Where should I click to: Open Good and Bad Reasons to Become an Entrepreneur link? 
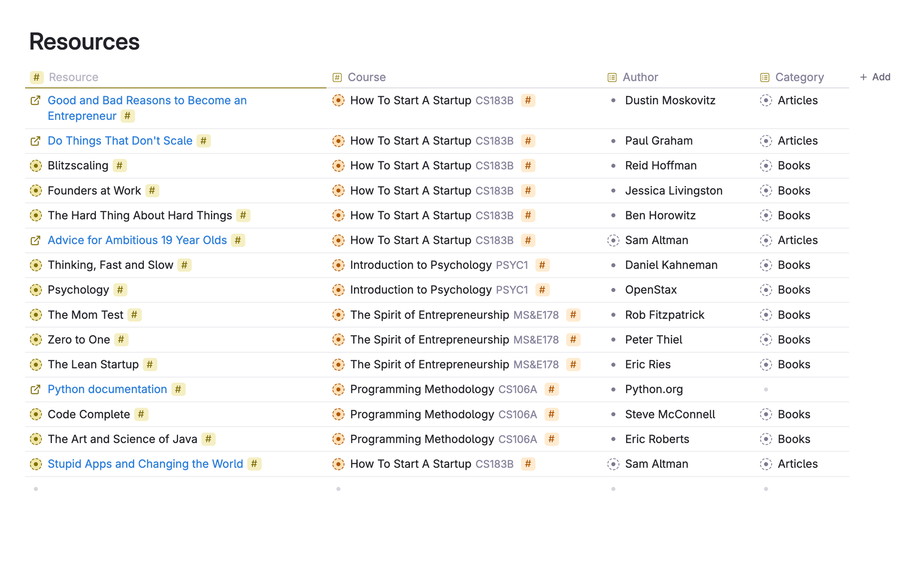[x=147, y=108]
